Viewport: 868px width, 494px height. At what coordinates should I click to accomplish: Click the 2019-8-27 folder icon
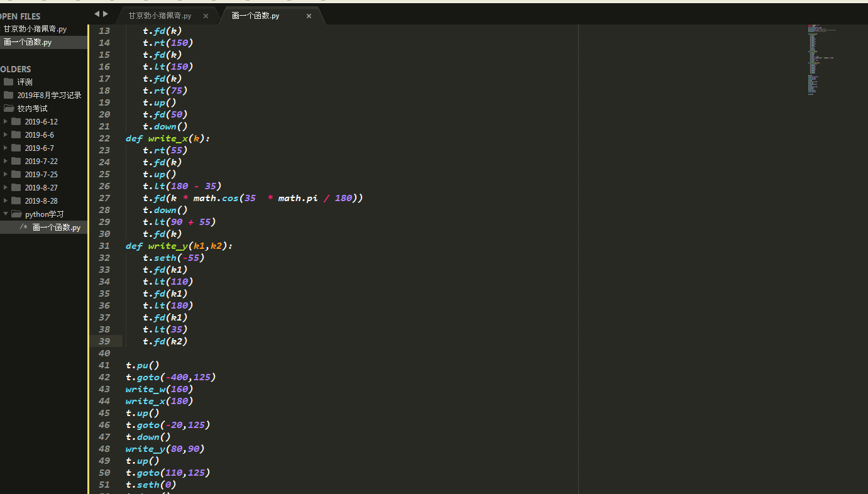16,187
